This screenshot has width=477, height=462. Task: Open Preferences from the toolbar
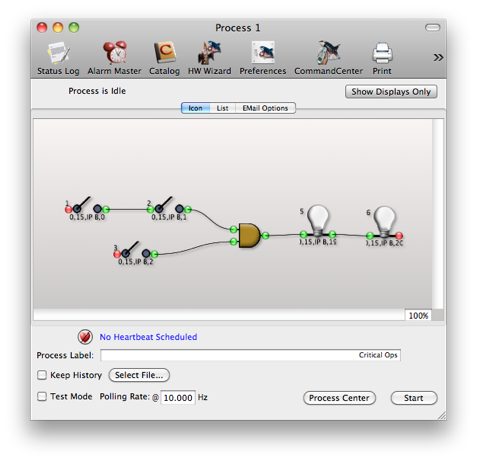pos(263,52)
